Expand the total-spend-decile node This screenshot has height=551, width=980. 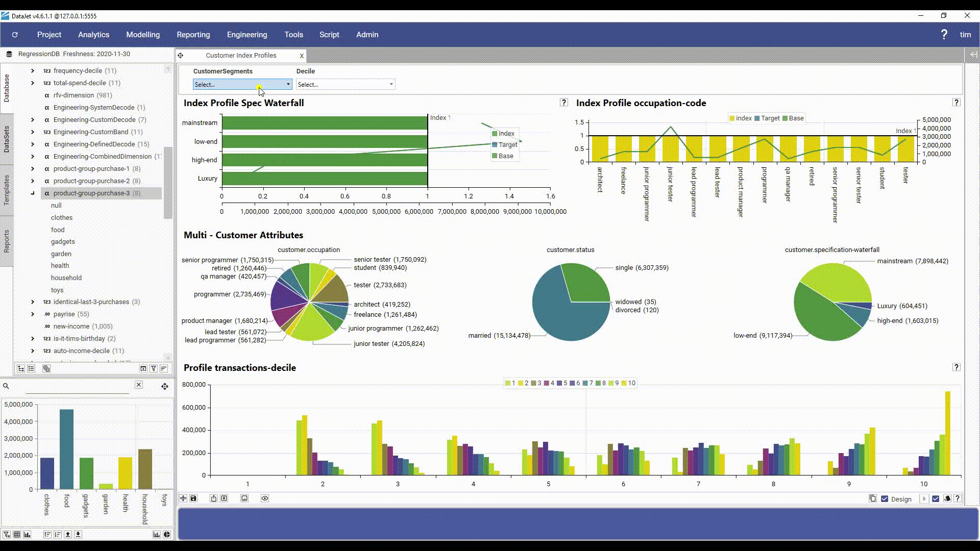(33, 83)
